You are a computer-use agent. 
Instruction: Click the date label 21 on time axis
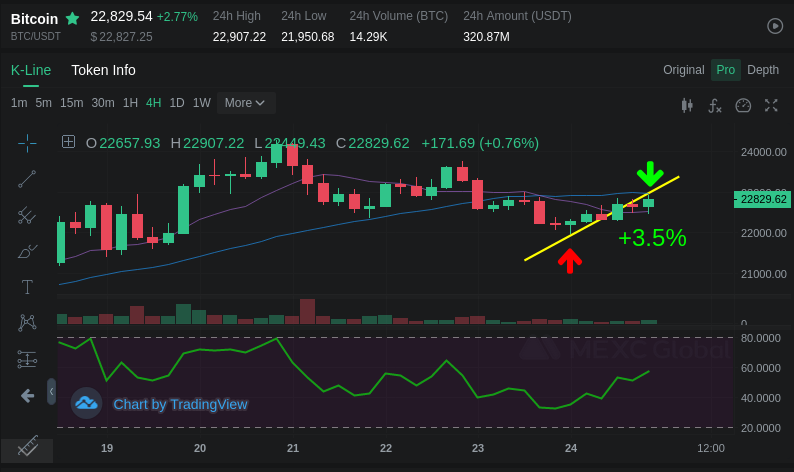293,448
